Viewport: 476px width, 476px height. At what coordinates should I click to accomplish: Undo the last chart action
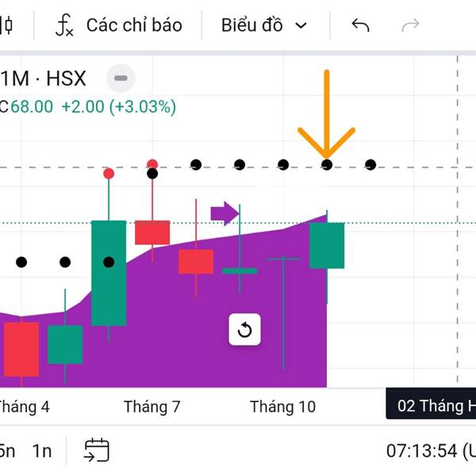[361, 25]
